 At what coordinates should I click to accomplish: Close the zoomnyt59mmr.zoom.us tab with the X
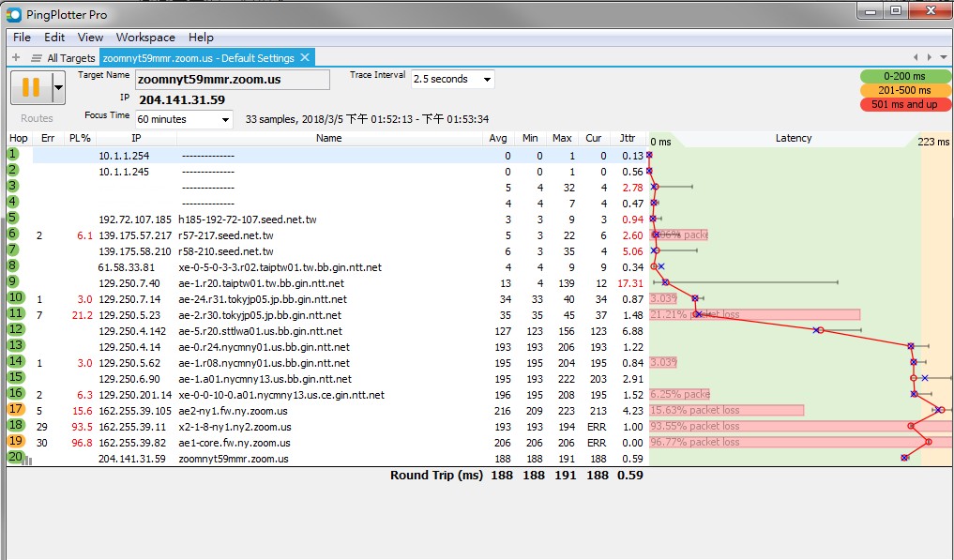pyautogui.click(x=306, y=58)
